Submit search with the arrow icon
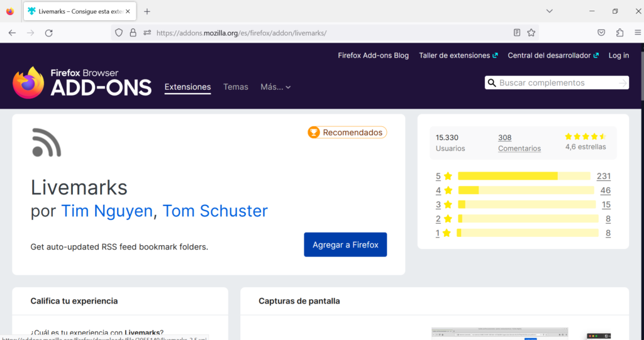Image resolution: width=644 pixels, height=340 pixels. (623, 83)
